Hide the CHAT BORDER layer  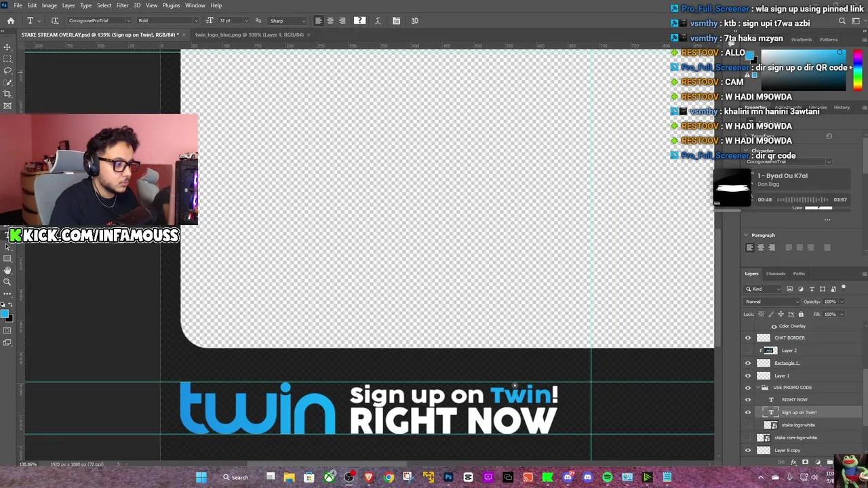[748, 338]
